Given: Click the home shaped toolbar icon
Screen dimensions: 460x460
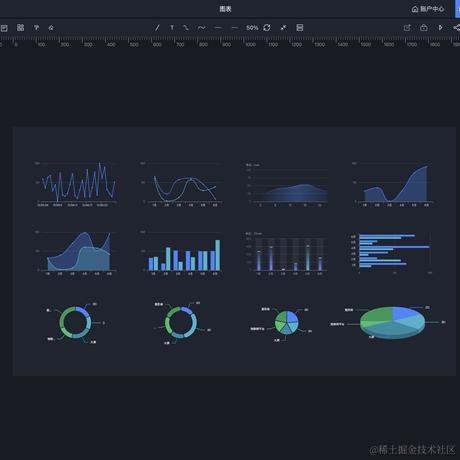Looking at the screenshot, I should tap(51, 28).
